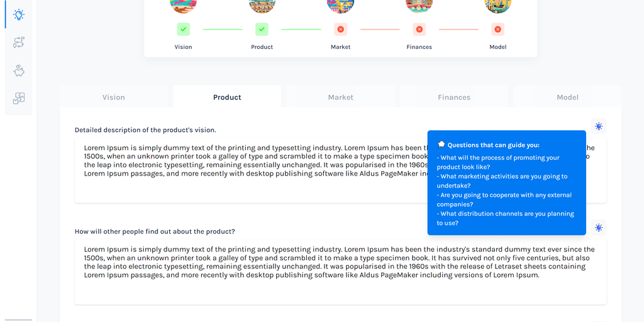Open the lightbulb ideas section in sidebar
This screenshot has width=644, height=322.
pos(19,14)
